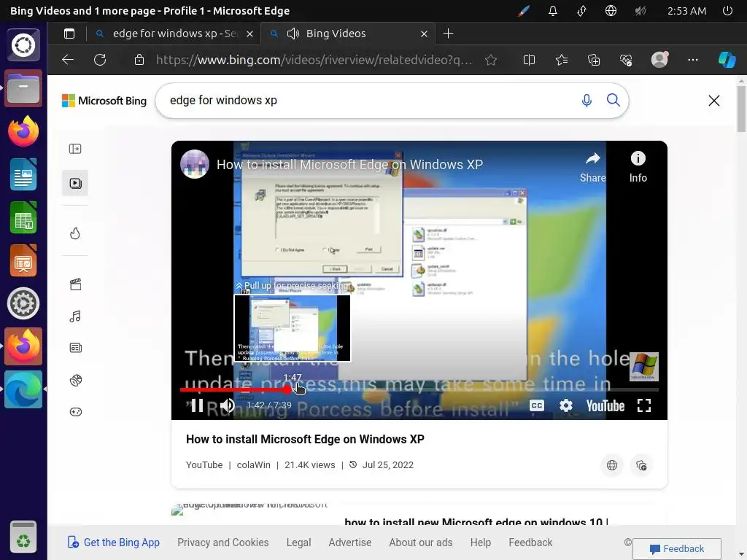Open Browser essentials heart icon
The height and width of the screenshot is (560, 747).
(625, 60)
